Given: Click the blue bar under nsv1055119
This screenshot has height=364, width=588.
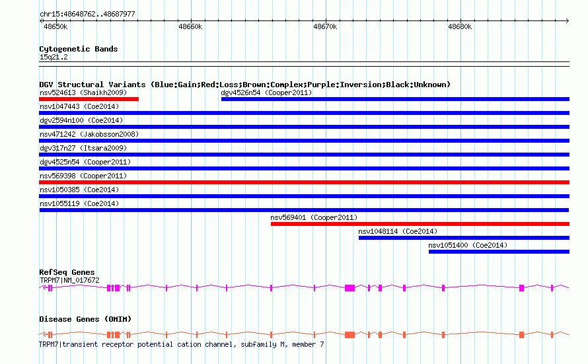Looking at the screenshot, I should [304, 210].
